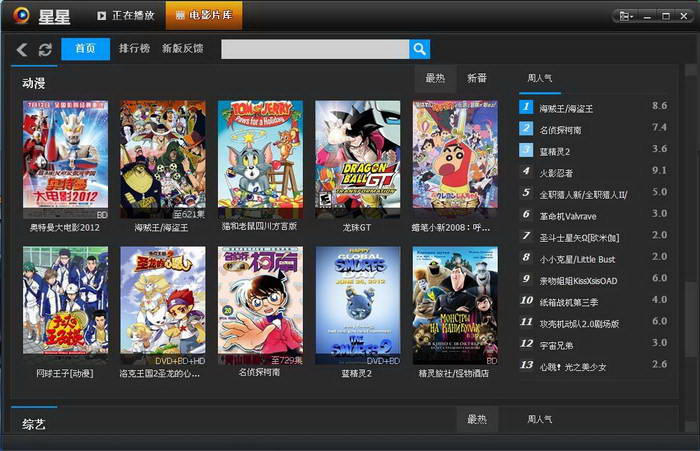Open the 洛克王国2 poster thumbnail
Image resolution: width=700 pixels, height=451 pixels.
click(163, 305)
